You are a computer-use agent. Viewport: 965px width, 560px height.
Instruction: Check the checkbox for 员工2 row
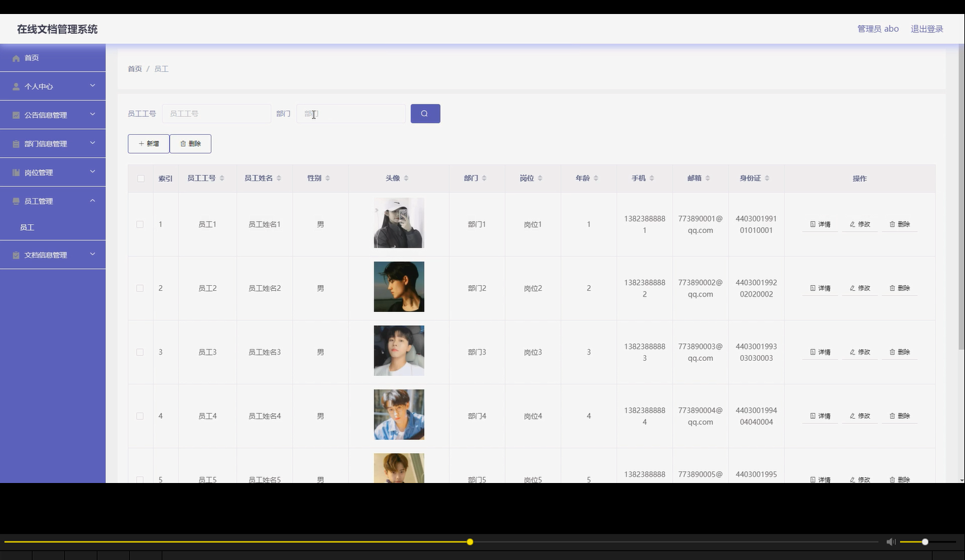(140, 288)
